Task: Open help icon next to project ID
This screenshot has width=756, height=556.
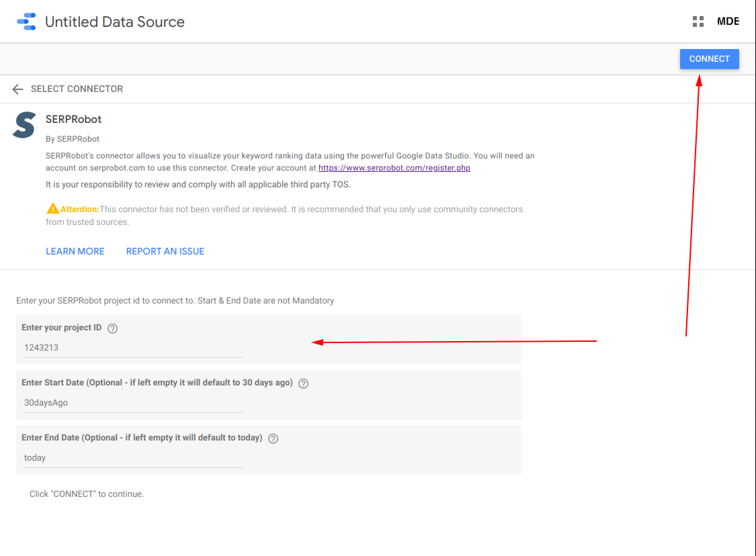Action: tap(112, 328)
